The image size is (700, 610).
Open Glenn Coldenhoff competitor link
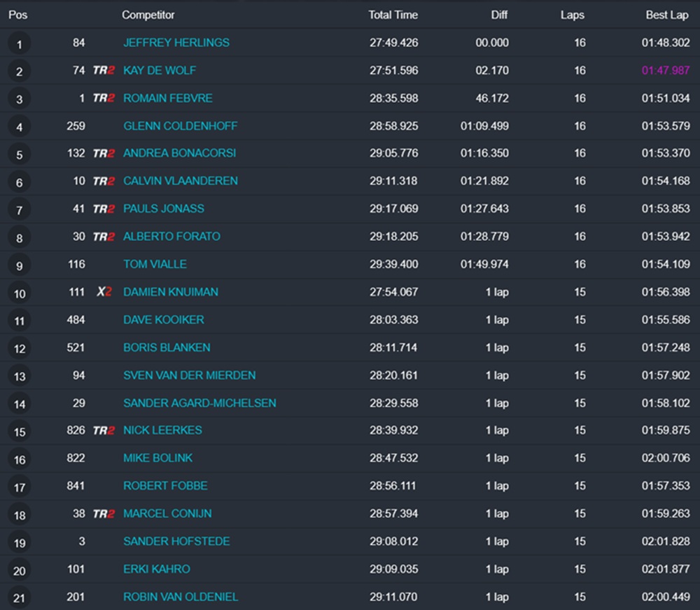pyautogui.click(x=181, y=126)
